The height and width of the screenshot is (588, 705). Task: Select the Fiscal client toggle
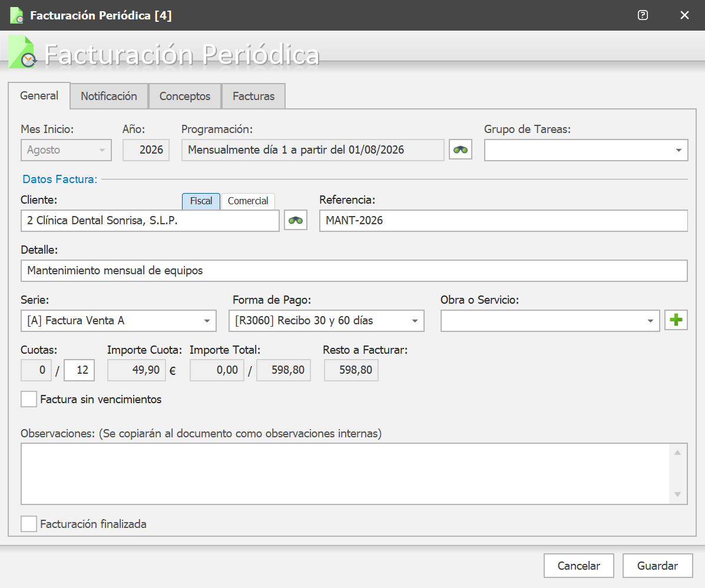click(201, 201)
